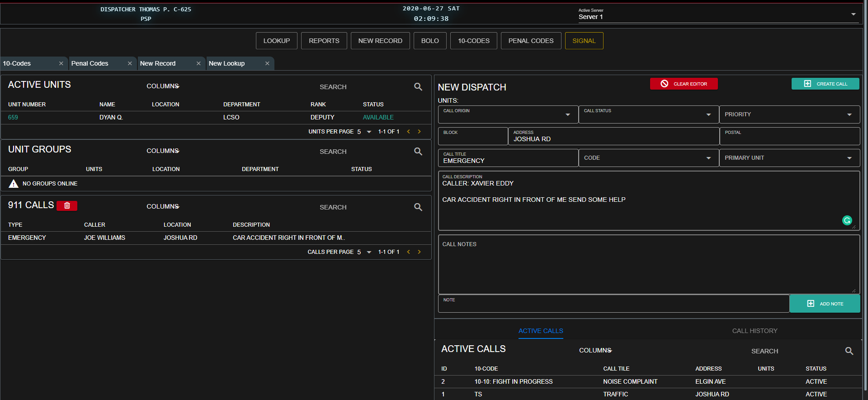The width and height of the screenshot is (868, 400).
Task: Open Active Calls Columns selector
Action: (595, 350)
